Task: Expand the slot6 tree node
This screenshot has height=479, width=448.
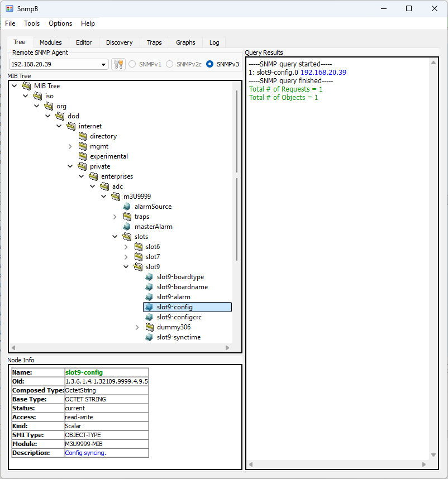Action: [126, 247]
